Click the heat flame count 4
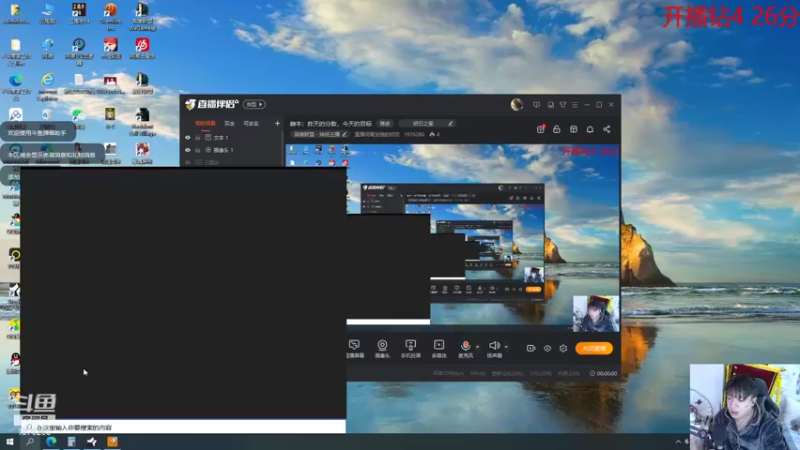The width and height of the screenshot is (800, 450). coord(435,134)
